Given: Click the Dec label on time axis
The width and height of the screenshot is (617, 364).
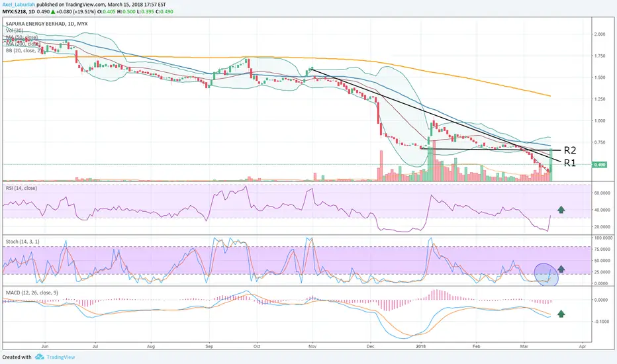Looking at the screenshot, I should [370, 346].
